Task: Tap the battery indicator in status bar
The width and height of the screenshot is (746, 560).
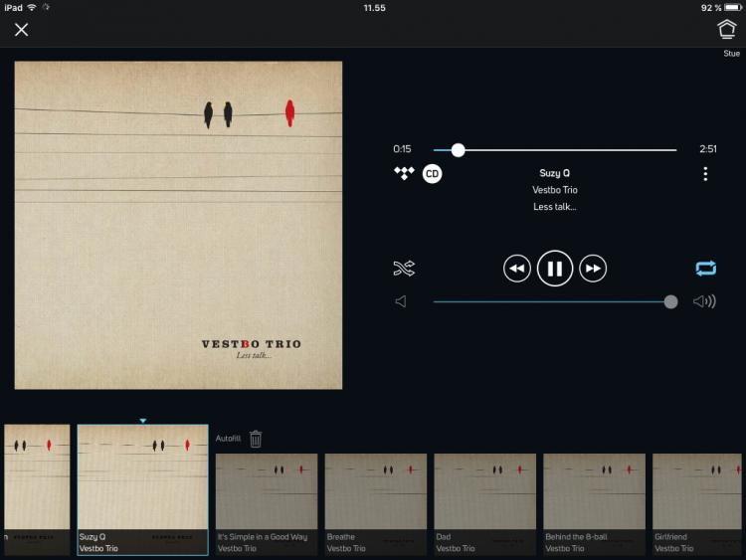Action: [x=733, y=8]
